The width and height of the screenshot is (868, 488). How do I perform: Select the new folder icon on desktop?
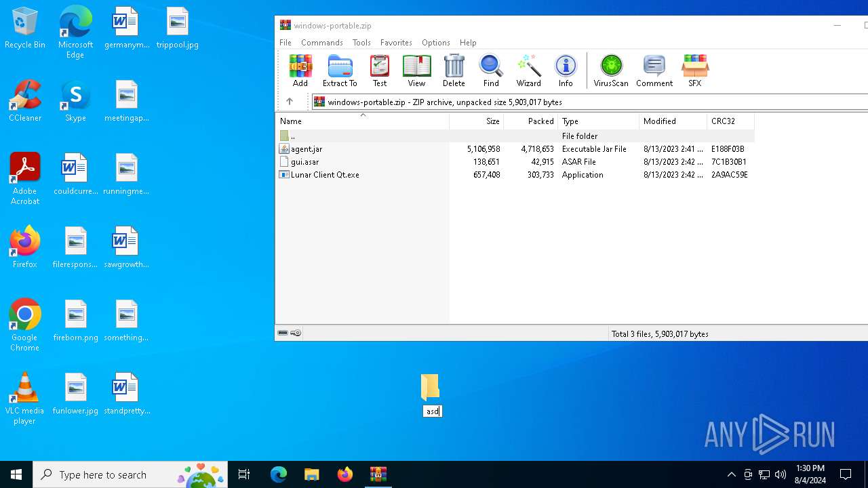[x=430, y=386]
